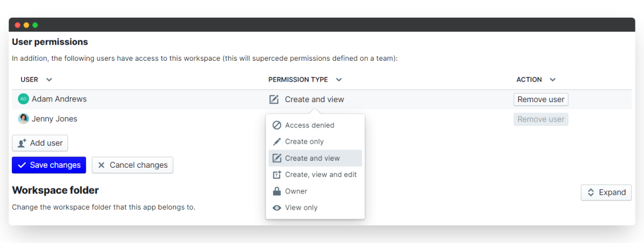Sort by the USER column chevron

tap(49, 80)
